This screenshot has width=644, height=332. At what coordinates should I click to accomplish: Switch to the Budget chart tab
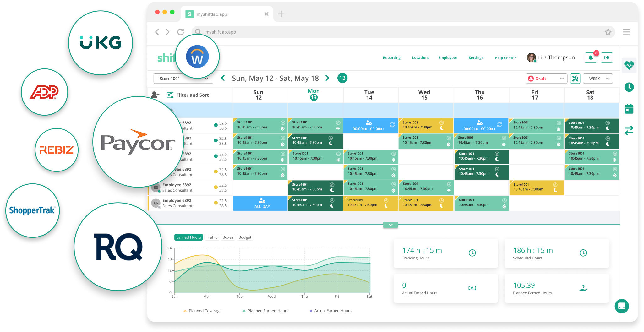click(x=245, y=237)
